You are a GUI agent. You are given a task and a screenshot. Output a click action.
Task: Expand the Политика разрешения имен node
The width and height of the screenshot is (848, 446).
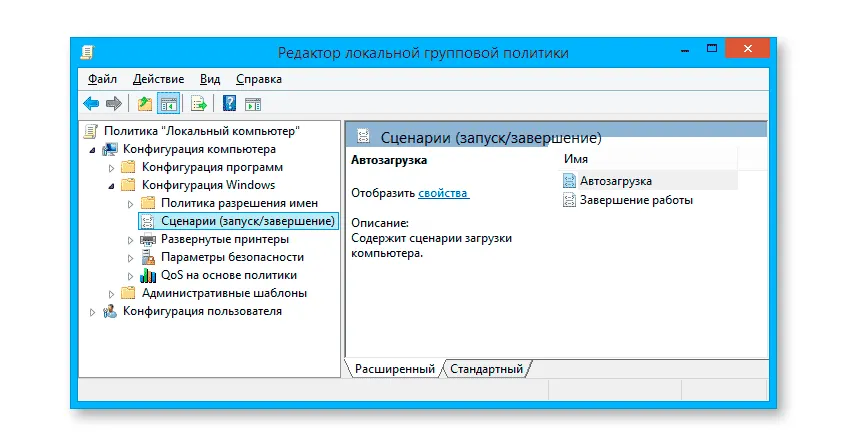130,204
